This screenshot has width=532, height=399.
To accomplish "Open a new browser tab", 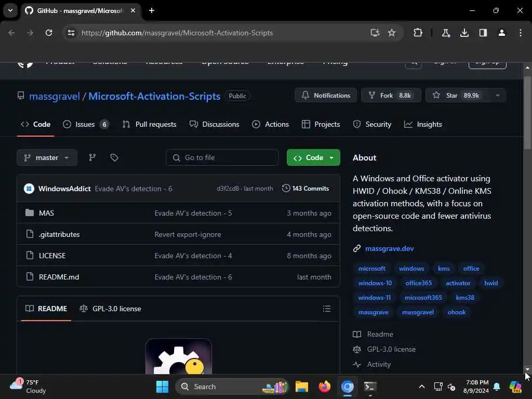I will coord(152,10).
